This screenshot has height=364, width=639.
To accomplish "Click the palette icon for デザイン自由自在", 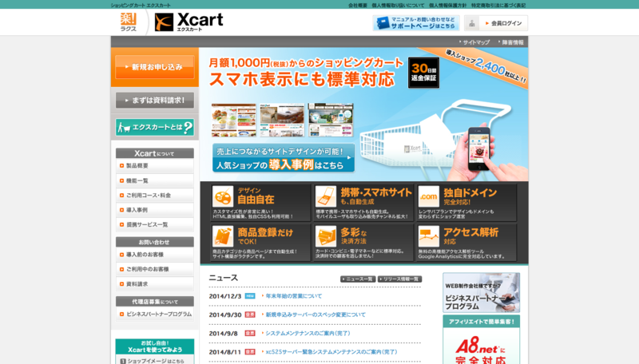I will [223, 196].
